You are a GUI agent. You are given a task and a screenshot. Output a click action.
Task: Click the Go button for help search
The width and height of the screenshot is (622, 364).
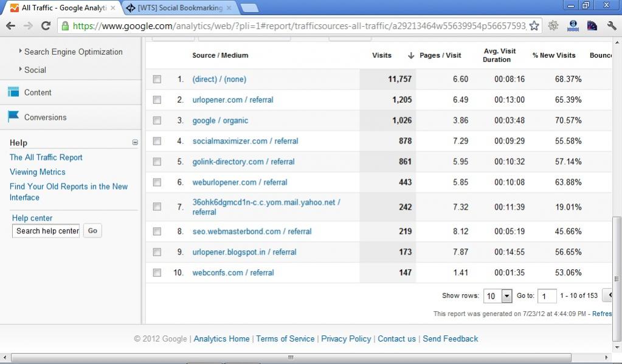pyautogui.click(x=92, y=231)
